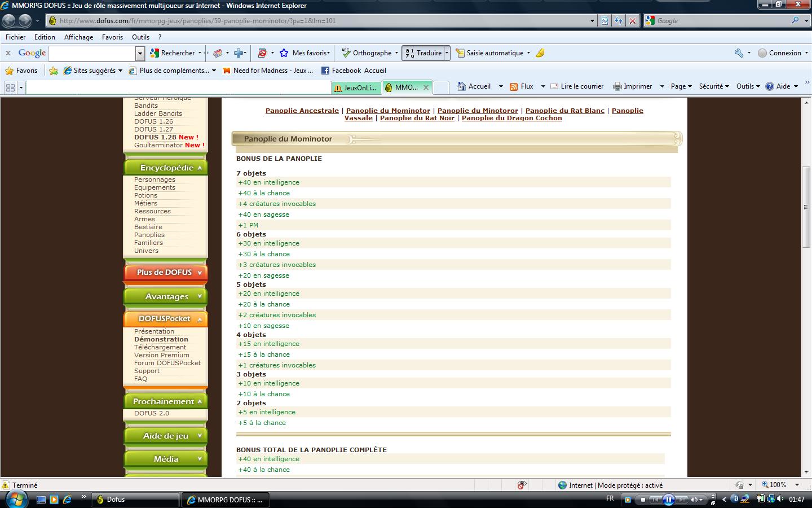This screenshot has width=812, height=508.
Task: Click the Lire le courrier button
Action: pyautogui.click(x=577, y=86)
